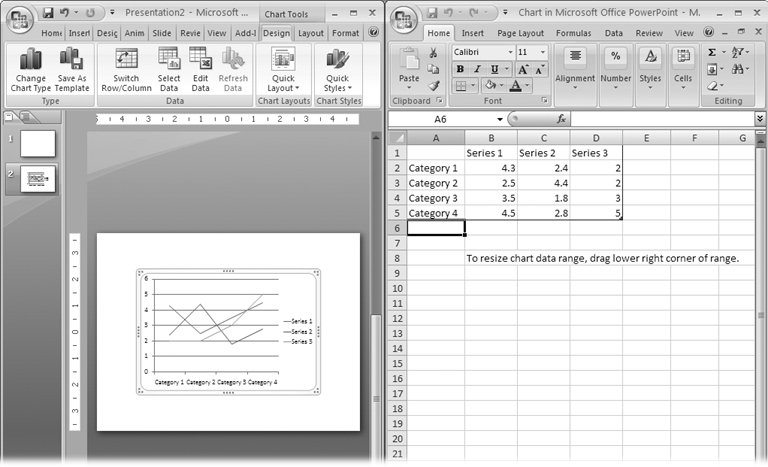Image resolution: width=768 pixels, height=467 pixels.
Task: Click the Sort & Filter icon in Excel
Action: (737, 52)
